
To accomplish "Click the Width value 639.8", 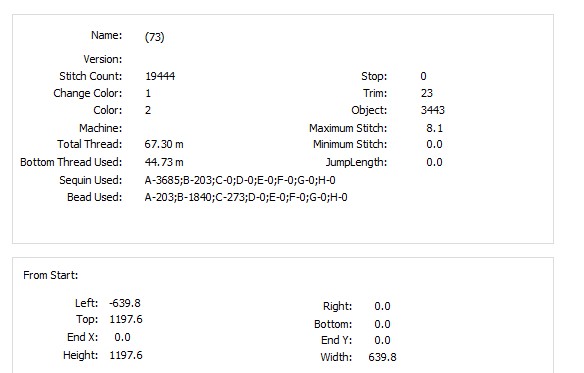I will coord(382,357).
